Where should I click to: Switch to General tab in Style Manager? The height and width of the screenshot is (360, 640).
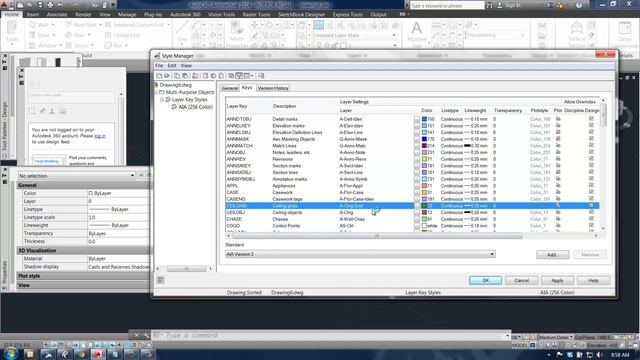tap(229, 88)
